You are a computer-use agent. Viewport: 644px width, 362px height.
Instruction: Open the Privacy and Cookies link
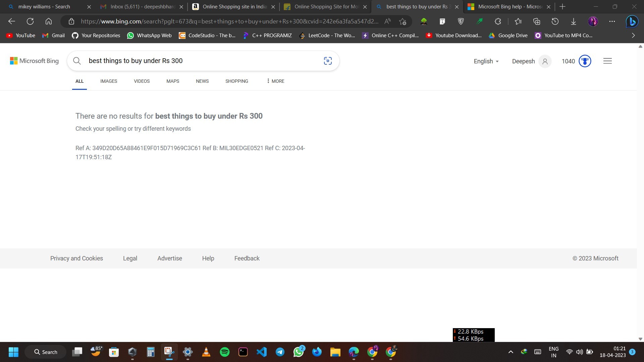coord(76,258)
